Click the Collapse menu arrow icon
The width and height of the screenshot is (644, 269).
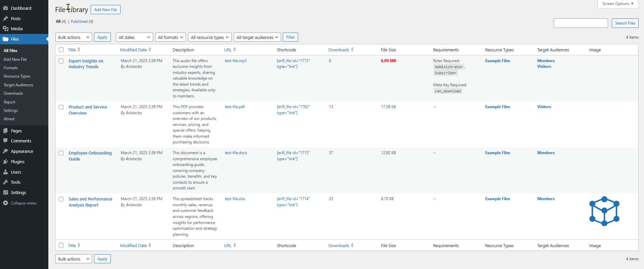(x=5, y=203)
